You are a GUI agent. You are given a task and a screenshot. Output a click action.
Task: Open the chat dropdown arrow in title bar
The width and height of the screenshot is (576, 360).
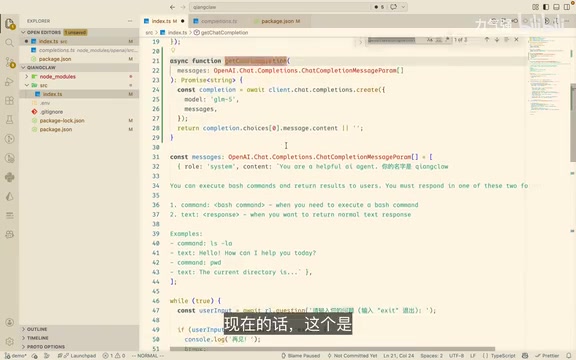pos(403,7)
